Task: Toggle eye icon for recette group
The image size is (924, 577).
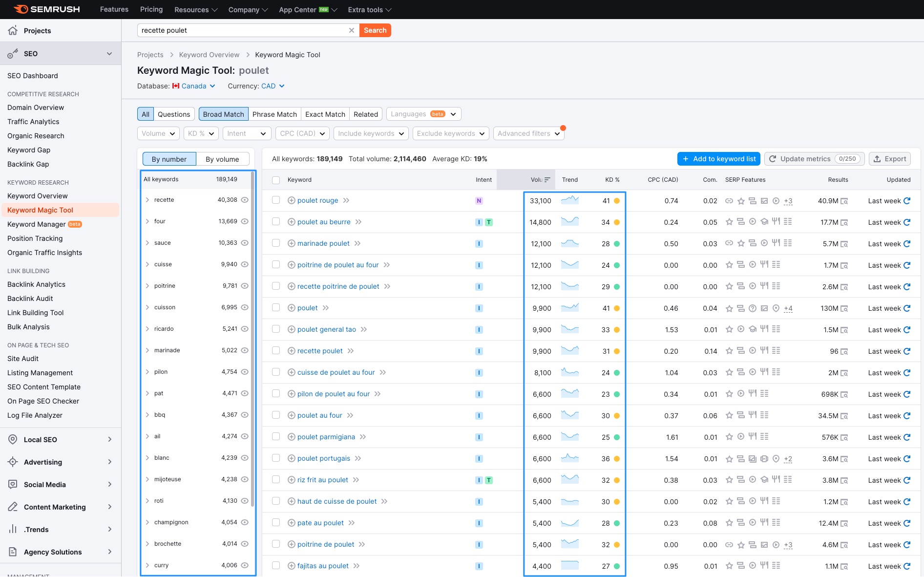Action: pyautogui.click(x=245, y=200)
